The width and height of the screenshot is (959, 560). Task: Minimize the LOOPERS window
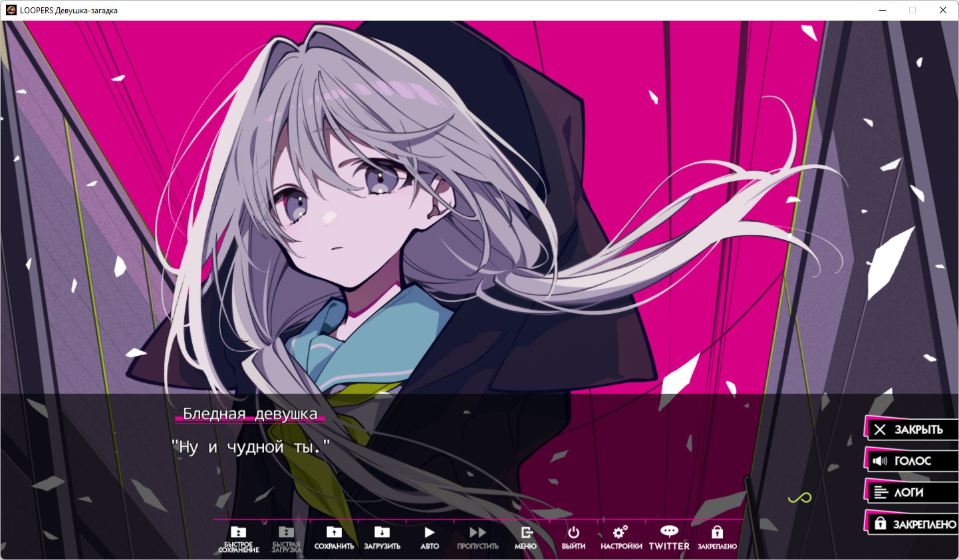pyautogui.click(x=883, y=10)
